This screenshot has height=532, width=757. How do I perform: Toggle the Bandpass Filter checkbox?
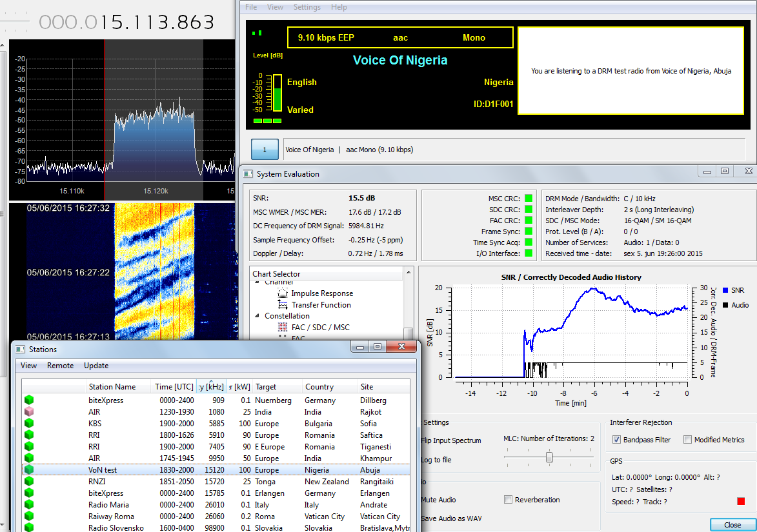(616, 439)
